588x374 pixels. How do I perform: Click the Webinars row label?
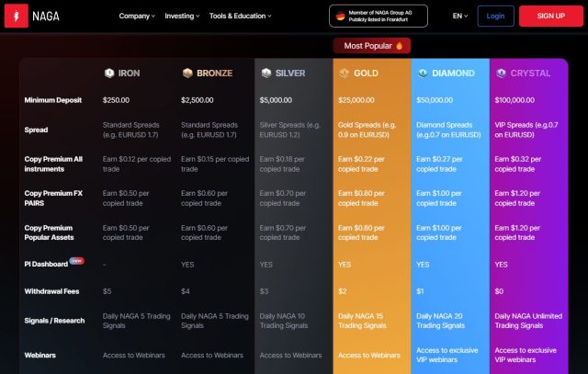point(40,356)
